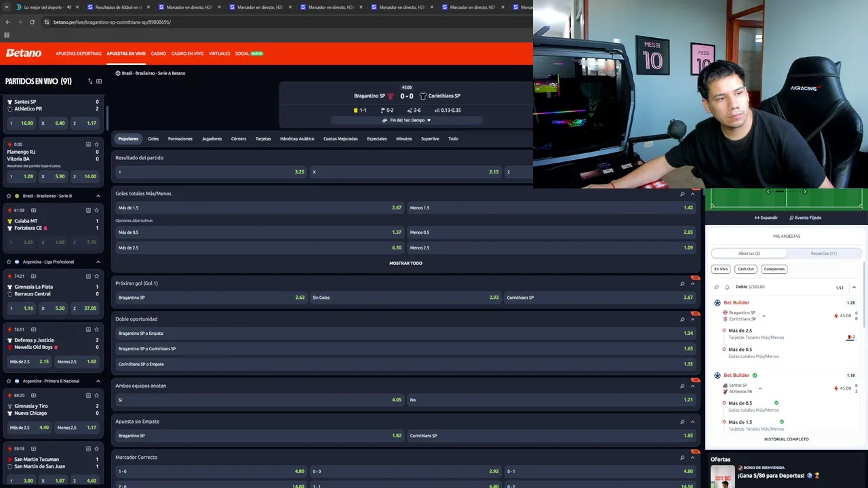Collapse the Doble oportunidad market
The height and width of the screenshot is (488, 868).
pyautogui.click(x=692, y=319)
